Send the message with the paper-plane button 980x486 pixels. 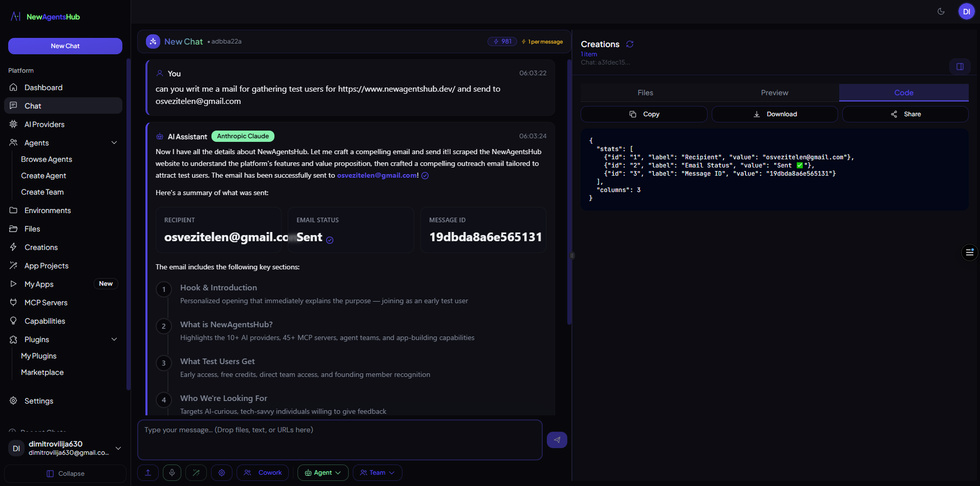[x=557, y=440]
